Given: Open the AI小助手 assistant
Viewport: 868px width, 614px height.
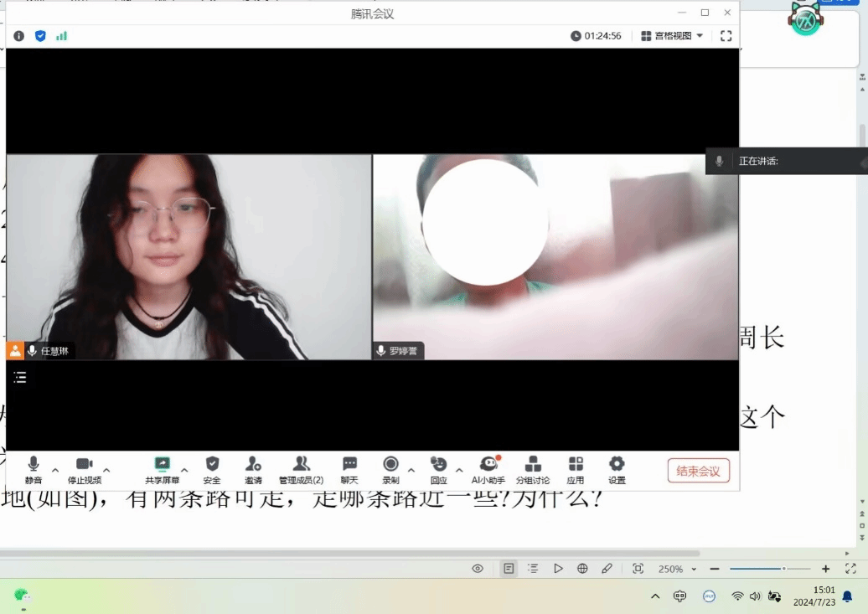Looking at the screenshot, I should 488,469.
